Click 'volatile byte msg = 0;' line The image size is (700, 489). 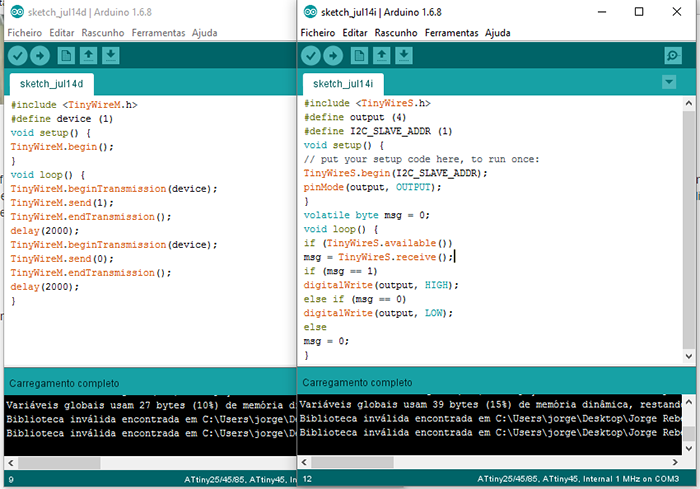coord(367,215)
